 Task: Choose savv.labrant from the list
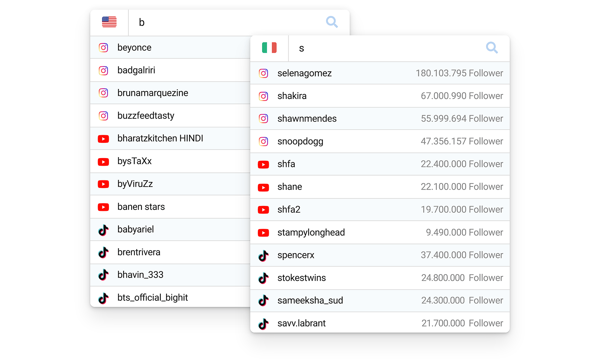[x=302, y=323]
